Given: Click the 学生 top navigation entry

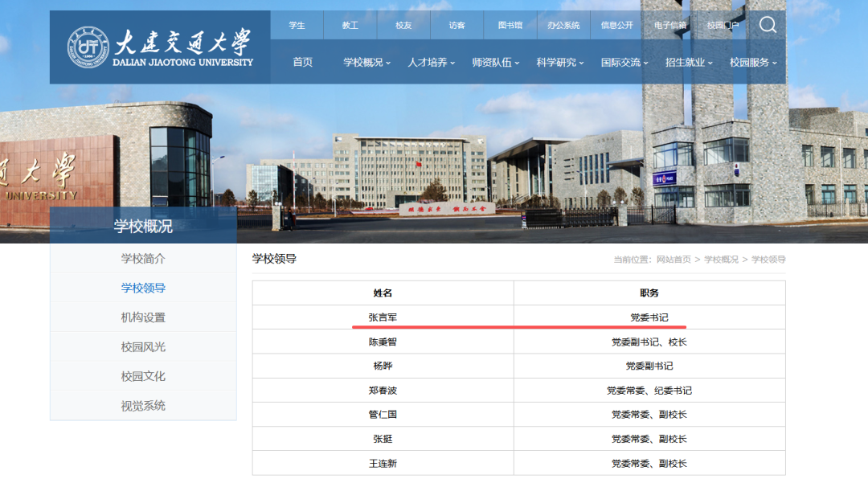Looking at the screenshot, I should [296, 25].
